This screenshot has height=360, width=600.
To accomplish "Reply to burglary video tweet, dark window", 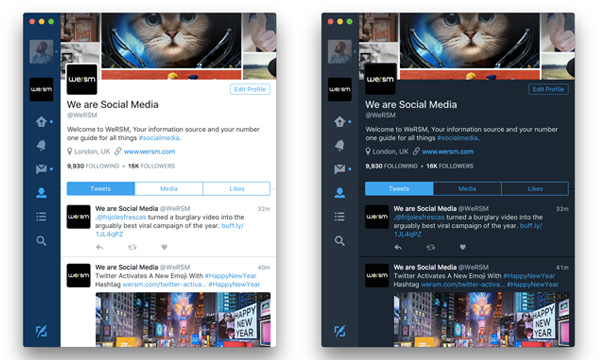I will point(398,247).
